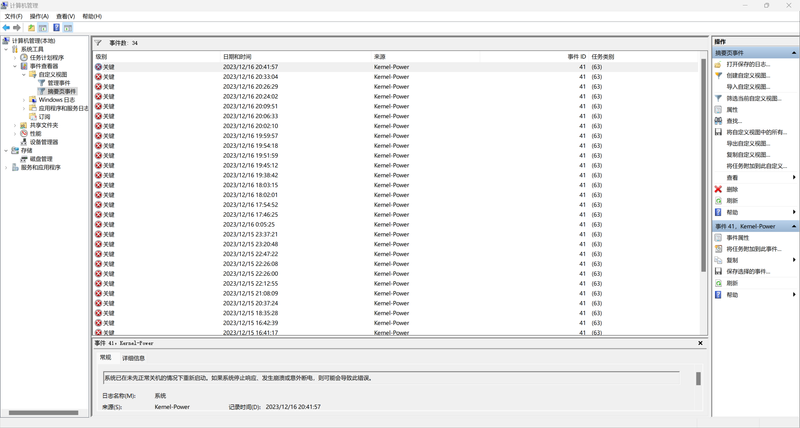
Task: Open the 查看(V) menu
Action: point(65,16)
